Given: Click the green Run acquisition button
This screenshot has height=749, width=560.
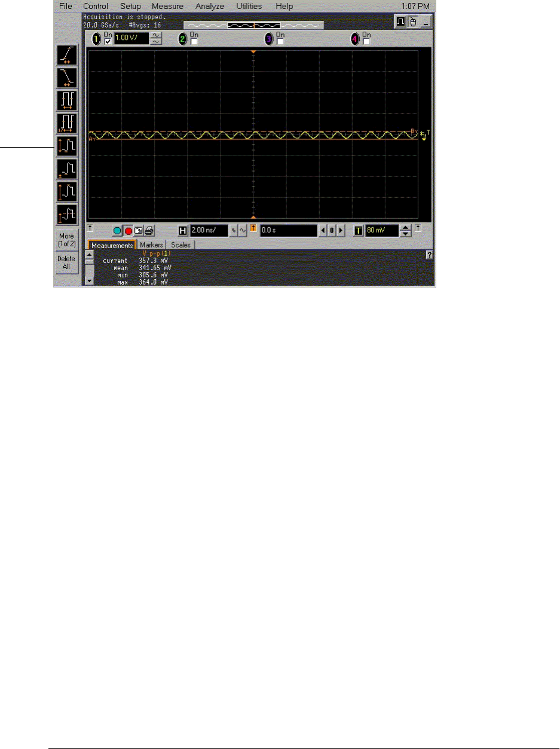Looking at the screenshot, I should [x=117, y=231].
